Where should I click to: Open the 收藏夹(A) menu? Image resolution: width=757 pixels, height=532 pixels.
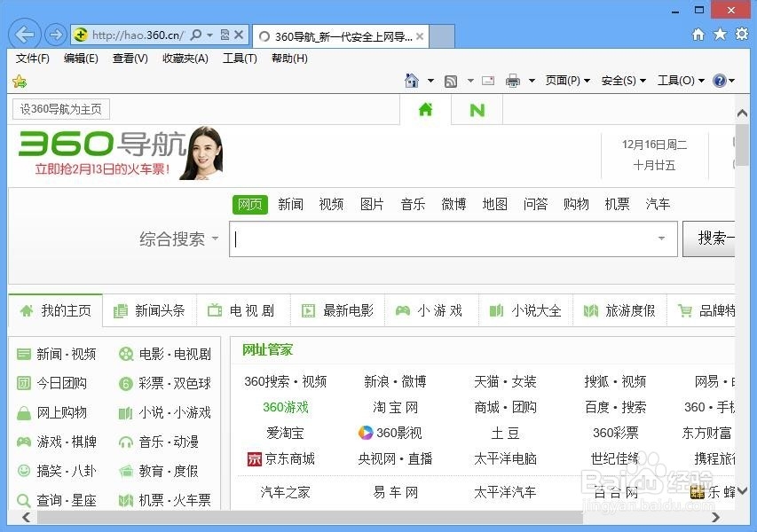[185, 59]
